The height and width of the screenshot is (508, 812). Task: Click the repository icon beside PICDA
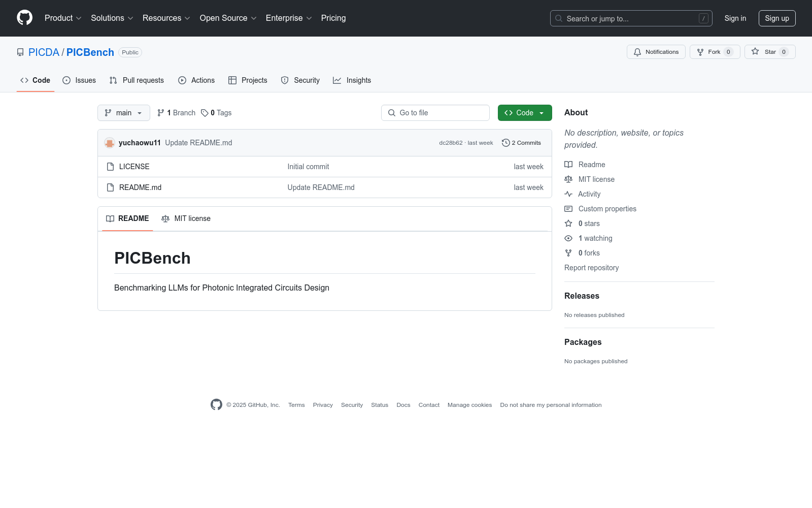click(20, 52)
